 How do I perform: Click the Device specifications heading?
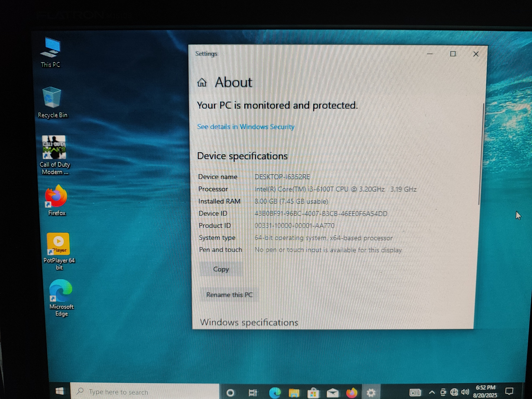click(x=242, y=156)
